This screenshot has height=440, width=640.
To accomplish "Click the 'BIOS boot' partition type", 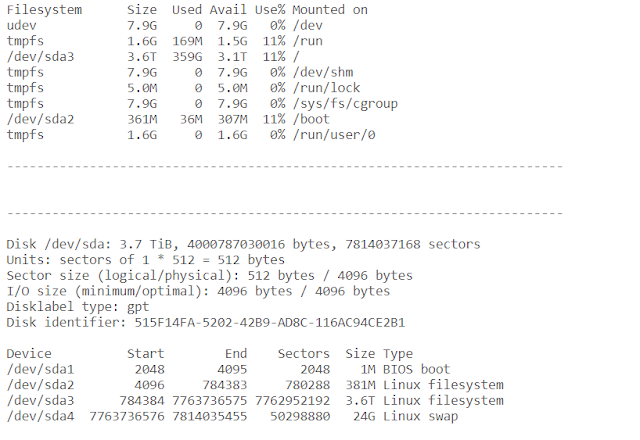I will pyautogui.click(x=420, y=369).
